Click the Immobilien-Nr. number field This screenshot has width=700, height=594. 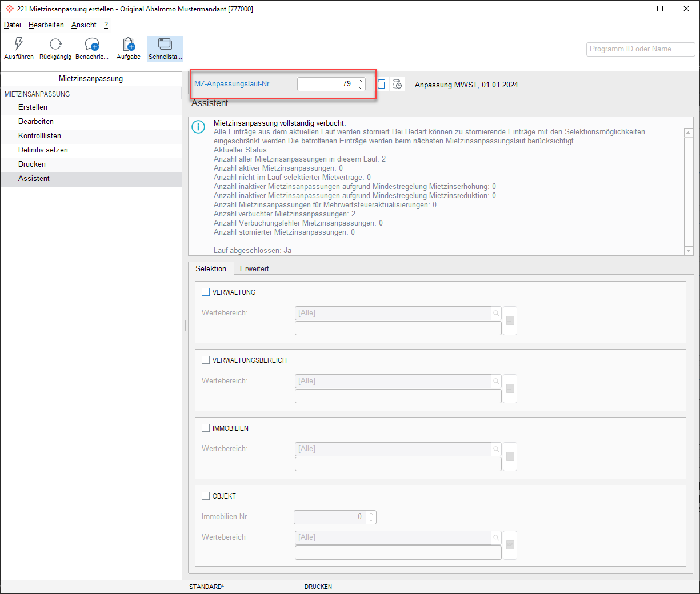tap(330, 517)
